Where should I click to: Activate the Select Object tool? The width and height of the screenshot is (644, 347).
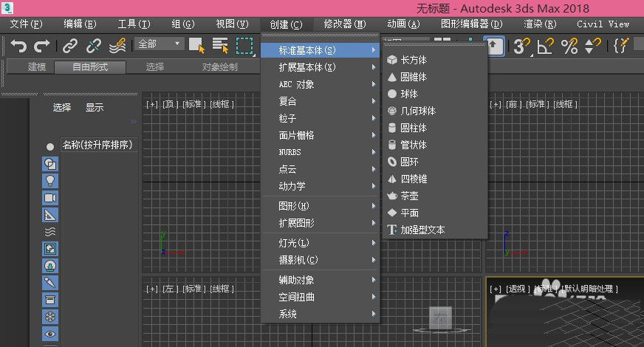[196, 45]
